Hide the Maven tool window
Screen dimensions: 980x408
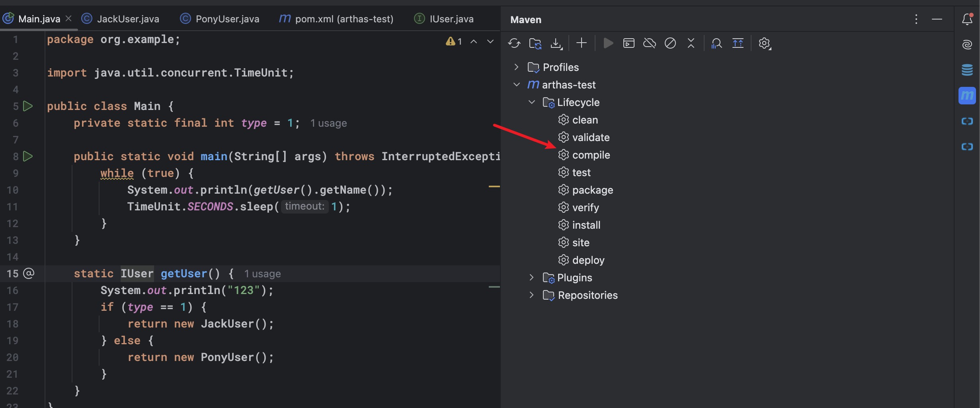[937, 19]
